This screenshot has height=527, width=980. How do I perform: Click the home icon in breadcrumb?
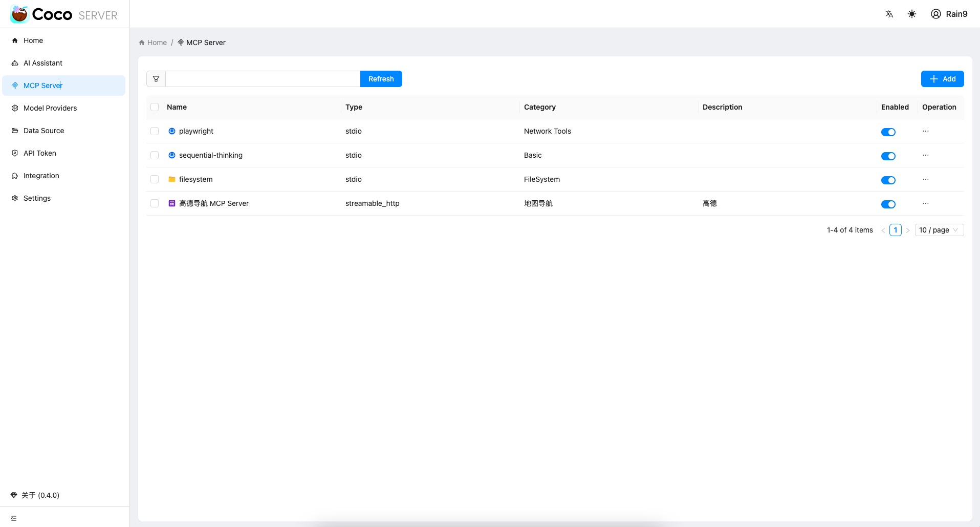click(142, 43)
